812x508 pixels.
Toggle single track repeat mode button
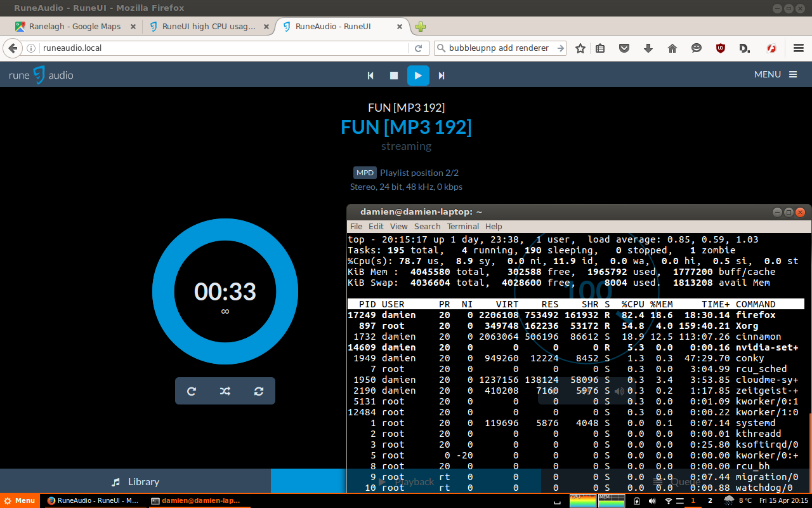[259, 391]
